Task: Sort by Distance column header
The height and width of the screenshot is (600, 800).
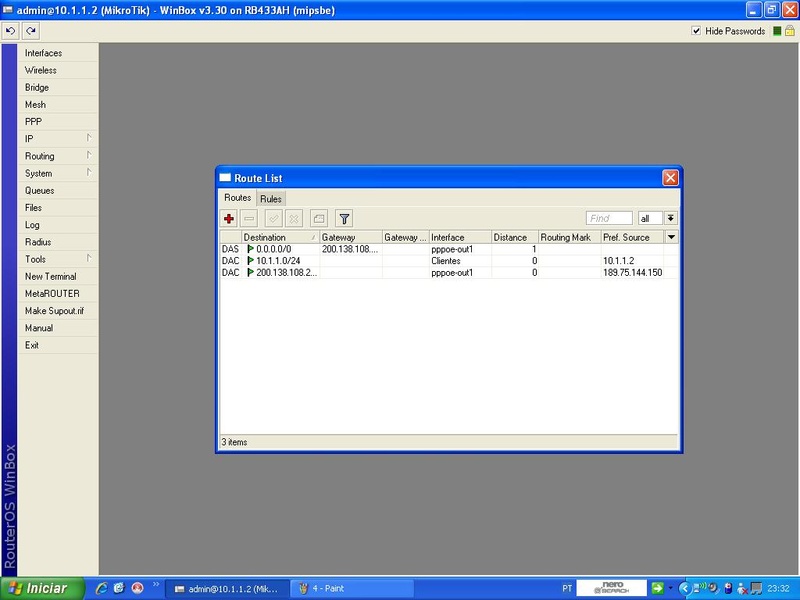Action: (x=515, y=237)
